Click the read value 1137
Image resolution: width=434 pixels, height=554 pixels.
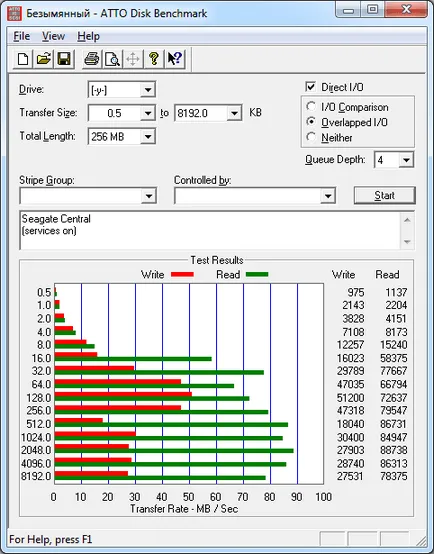[x=396, y=292]
